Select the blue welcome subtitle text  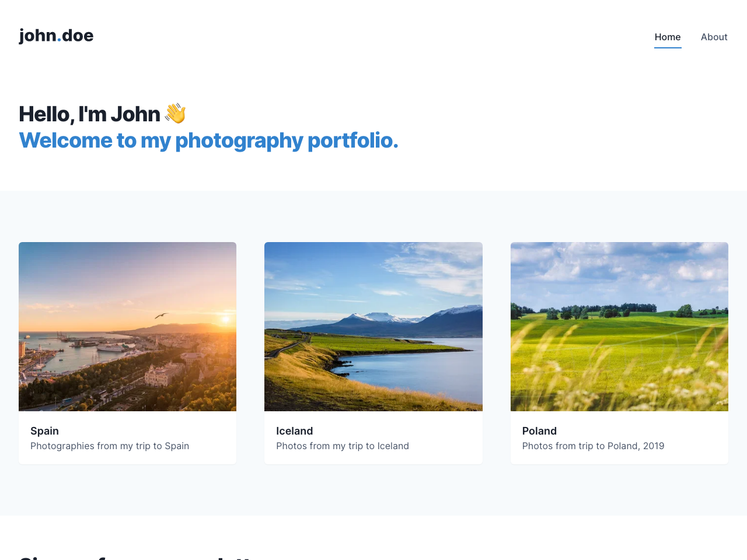tap(208, 139)
